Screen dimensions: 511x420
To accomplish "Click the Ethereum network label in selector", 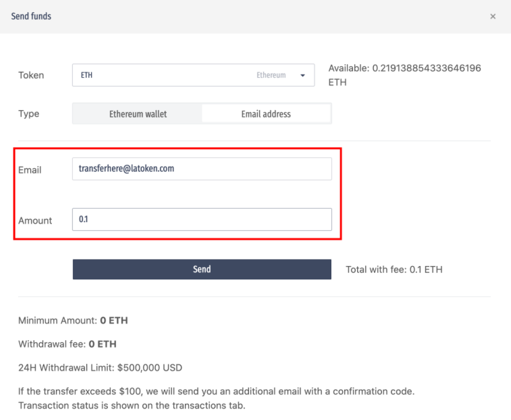I will pos(271,75).
